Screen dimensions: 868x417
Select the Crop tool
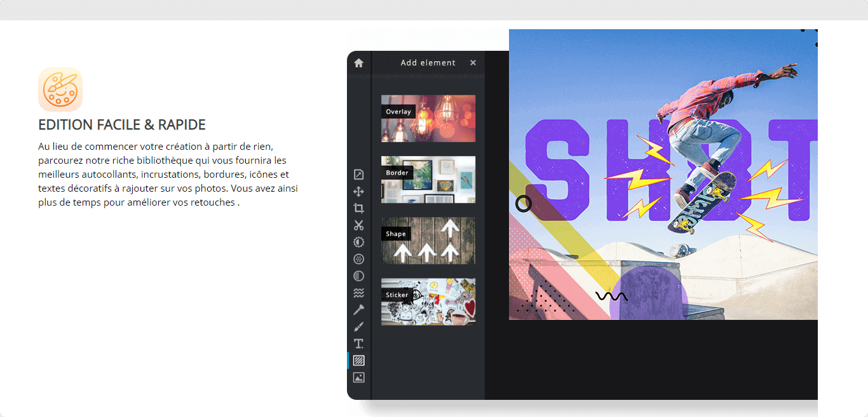point(358,208)
